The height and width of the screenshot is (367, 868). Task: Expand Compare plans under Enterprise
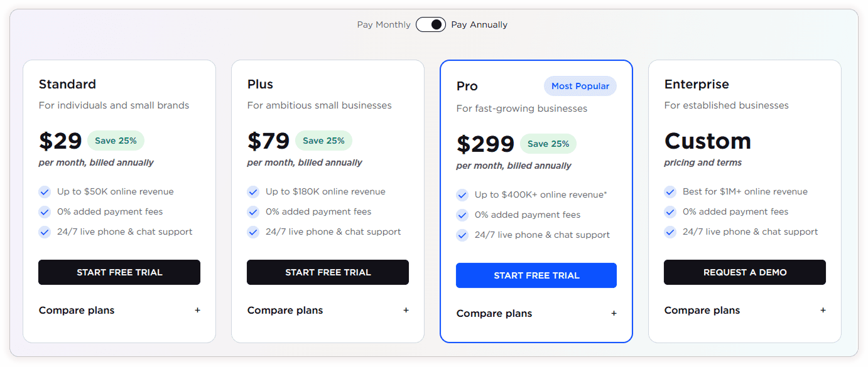point(702,310)
